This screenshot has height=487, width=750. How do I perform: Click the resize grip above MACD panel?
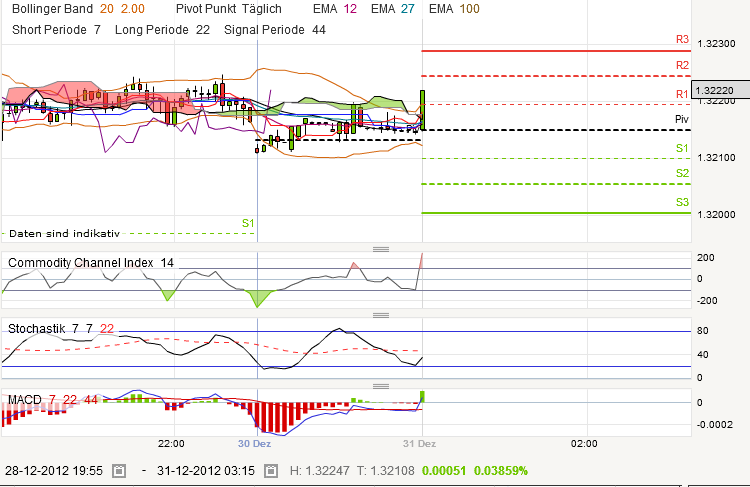[x=380, y=385]
